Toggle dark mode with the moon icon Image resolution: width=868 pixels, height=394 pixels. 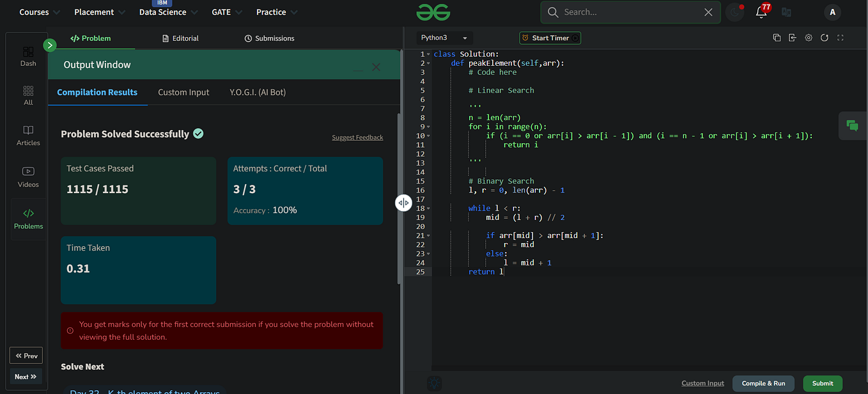tap(734, 12)
